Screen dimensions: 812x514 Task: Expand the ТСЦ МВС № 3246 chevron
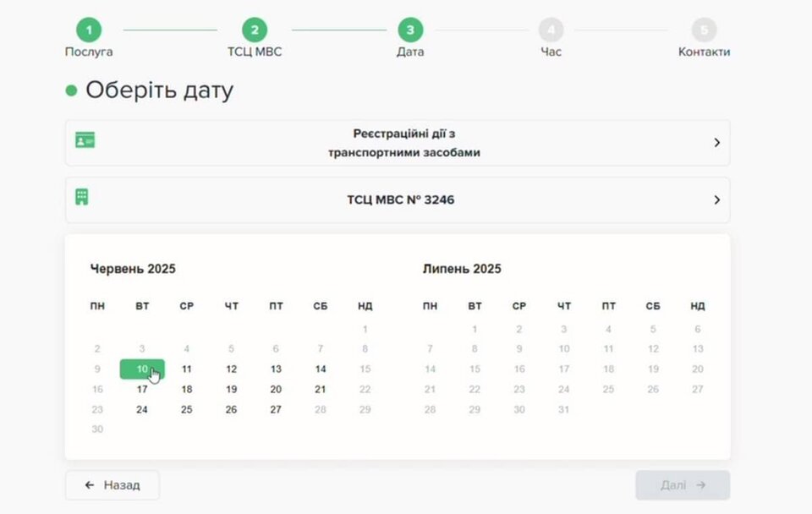click(716, 200)
